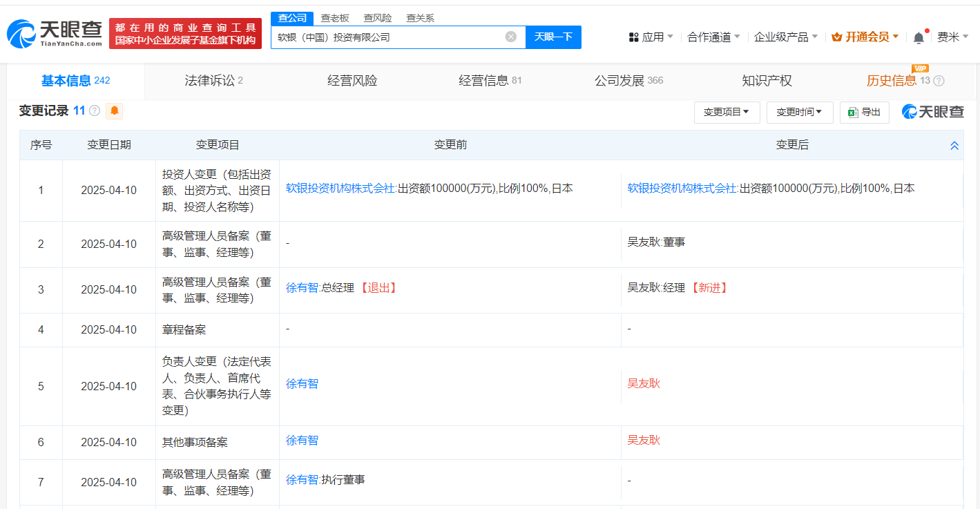The height and width of the screenshot is (509, 980).
Task: Switch to the 法律诉讼 tab
Action: (213, 81)
